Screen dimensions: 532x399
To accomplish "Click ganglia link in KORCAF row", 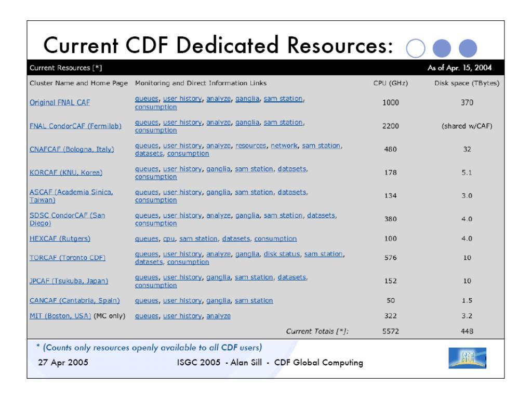I will 218,169.
